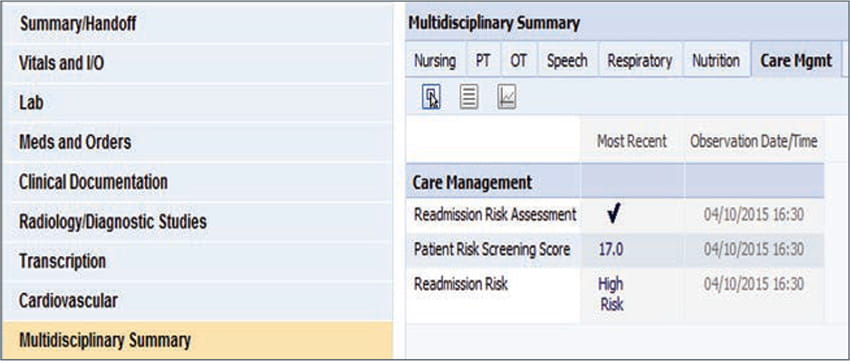
Task: Switch to the Nursing tab
Action: 435,61
